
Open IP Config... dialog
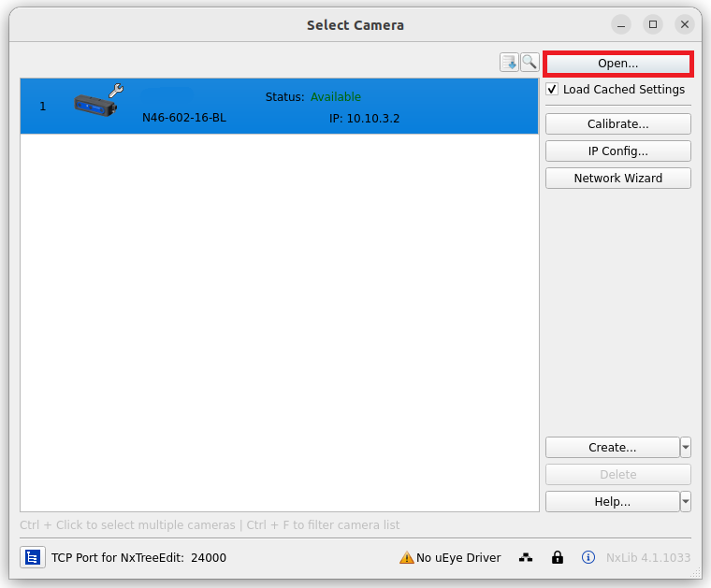pos(618,151)
